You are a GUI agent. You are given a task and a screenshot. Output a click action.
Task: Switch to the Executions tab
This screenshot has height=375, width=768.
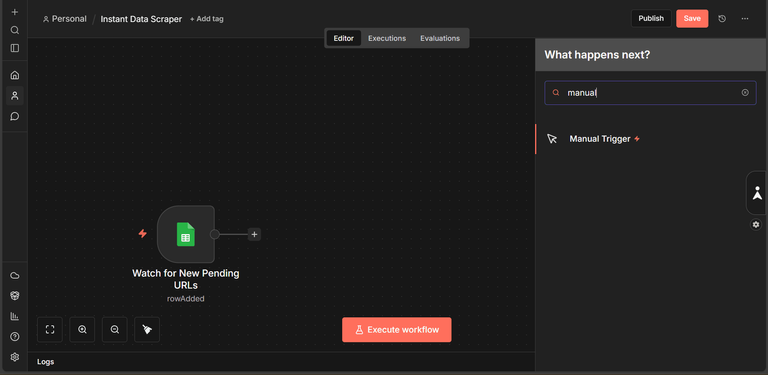click(x=387, y=38)
